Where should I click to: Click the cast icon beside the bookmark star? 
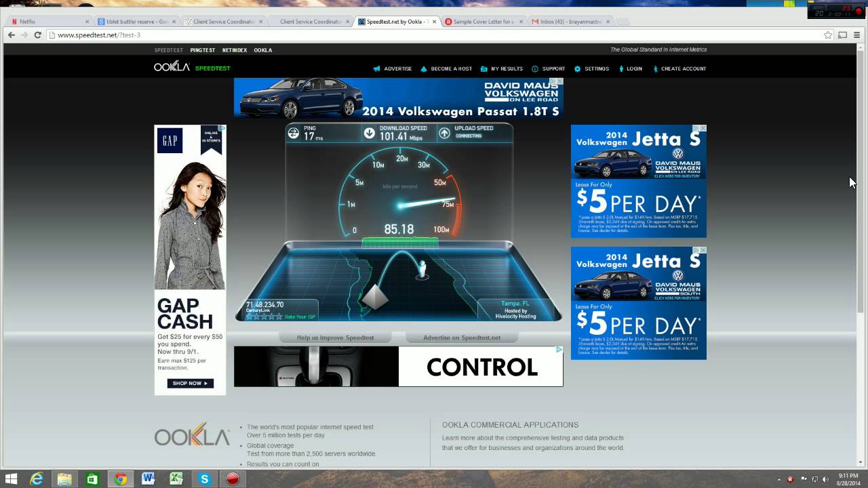843,35
